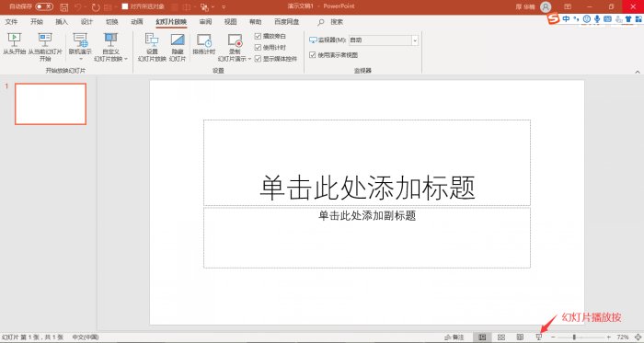
Task: Open Reading view from status bar
Action: pyautogui.click(x=520, y=337)
